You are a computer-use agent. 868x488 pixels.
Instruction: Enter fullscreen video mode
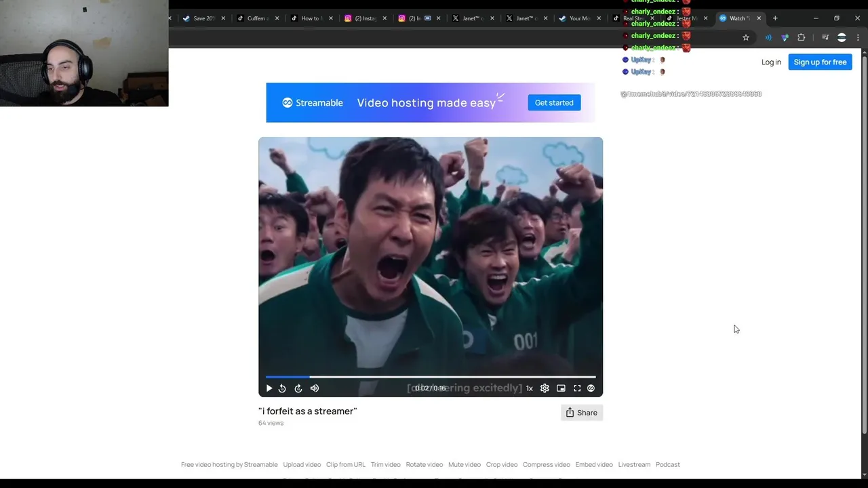click(577, 388)
